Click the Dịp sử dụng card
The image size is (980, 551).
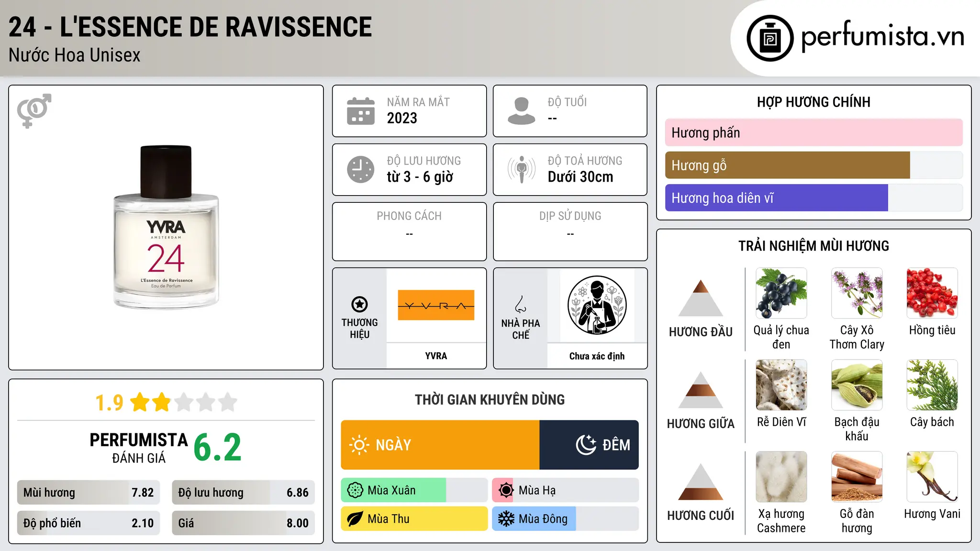pyautogui.click(x=570, y=231)
